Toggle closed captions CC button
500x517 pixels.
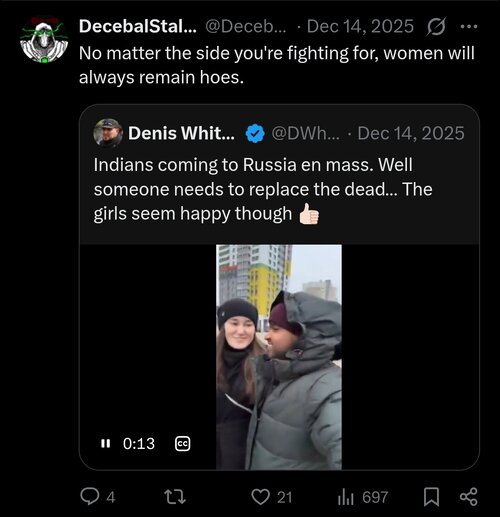pos(183,444)
